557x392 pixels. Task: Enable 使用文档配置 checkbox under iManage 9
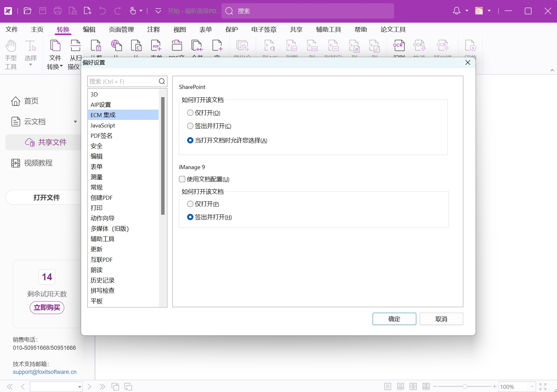point(182,179)
